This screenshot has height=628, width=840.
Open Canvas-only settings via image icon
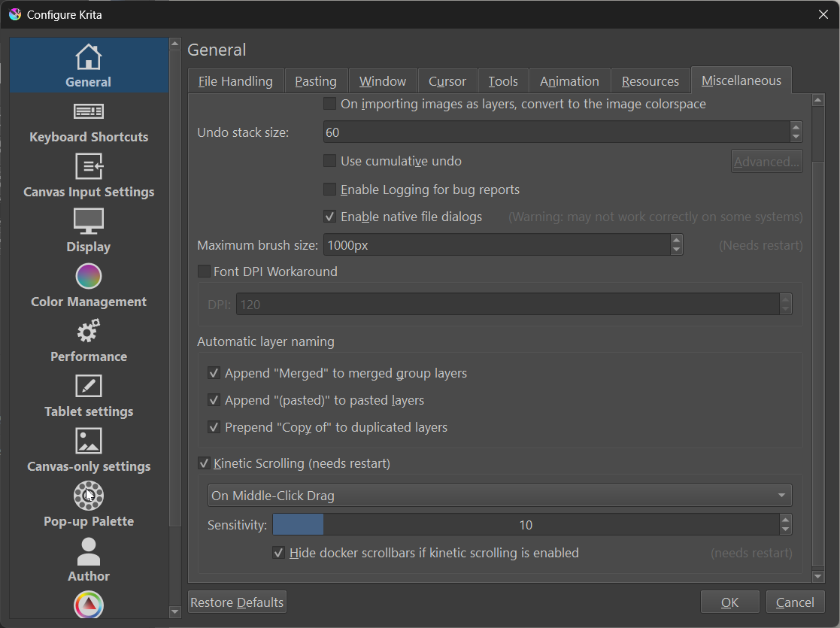88,441
